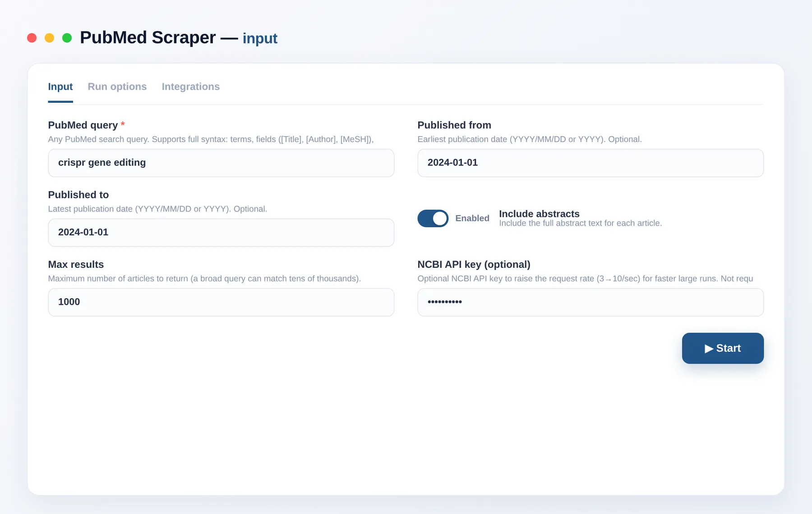Click the "Include the full abstract text" description

coord(581,223)
